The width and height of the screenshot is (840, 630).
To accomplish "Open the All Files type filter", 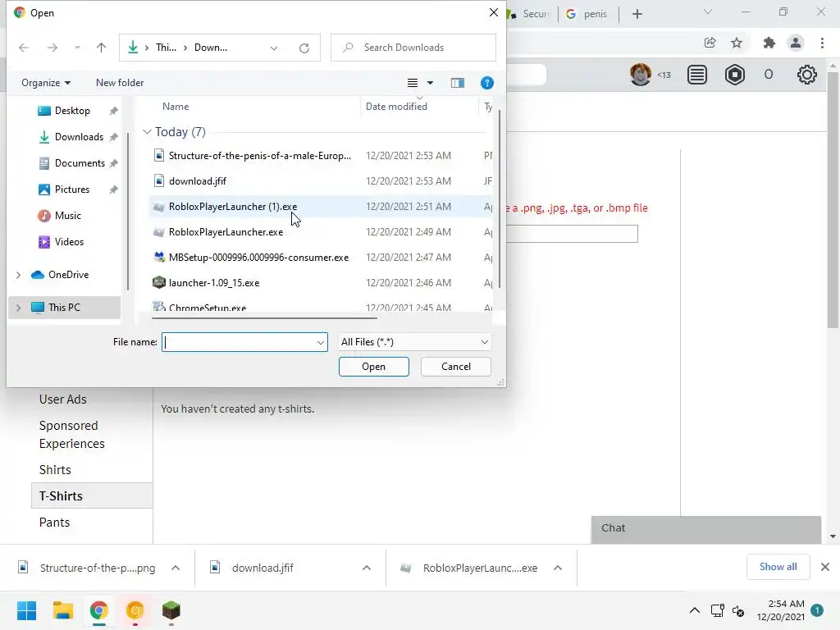I will click(414, 342).
